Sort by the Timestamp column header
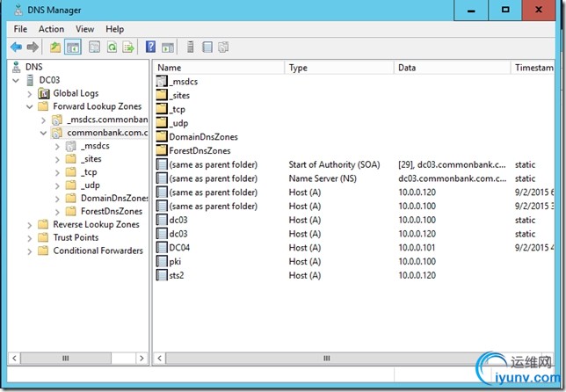The height and width of the screenshot is (392, 566). pos(533,68)
